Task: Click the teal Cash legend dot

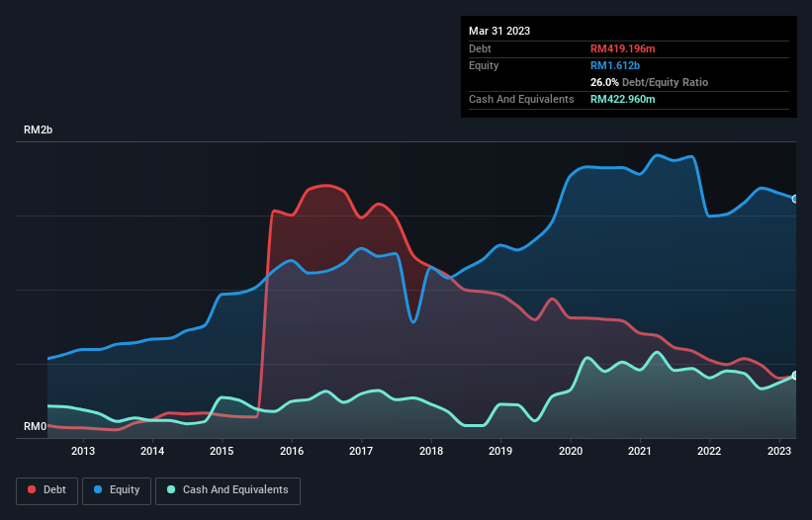Action: [171, 489]
